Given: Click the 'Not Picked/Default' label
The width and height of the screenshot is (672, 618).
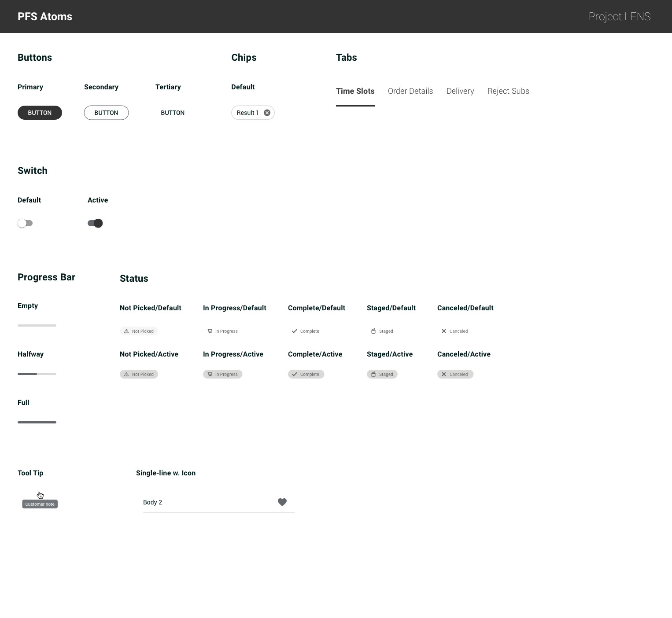Looking at the screenshot, I should 151,308.
